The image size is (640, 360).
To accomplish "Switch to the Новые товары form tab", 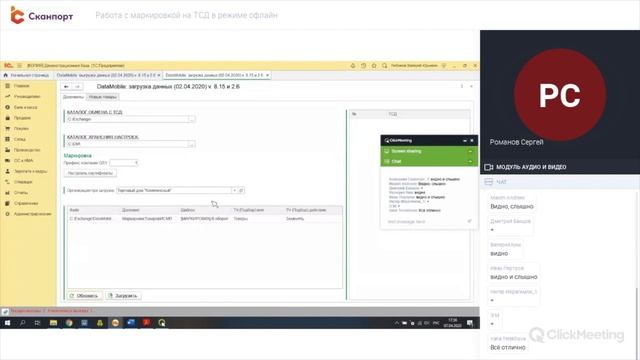I will (102, 97).
